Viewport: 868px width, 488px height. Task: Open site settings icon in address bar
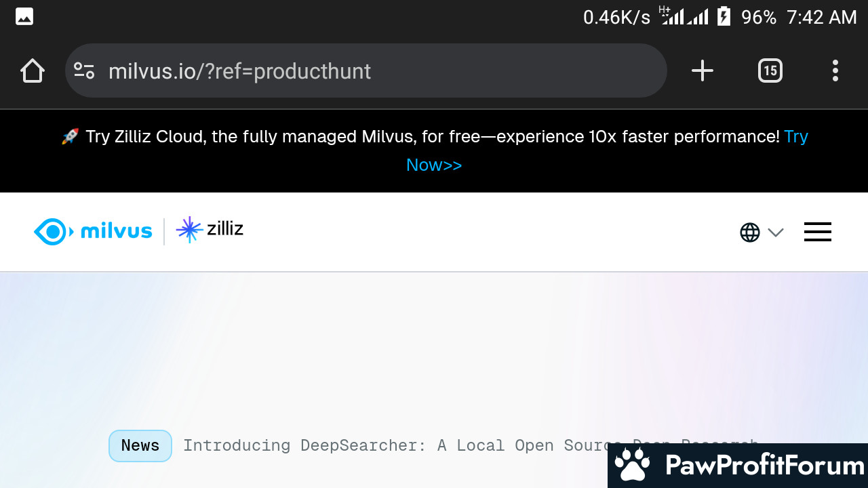[x=84, y=70]
